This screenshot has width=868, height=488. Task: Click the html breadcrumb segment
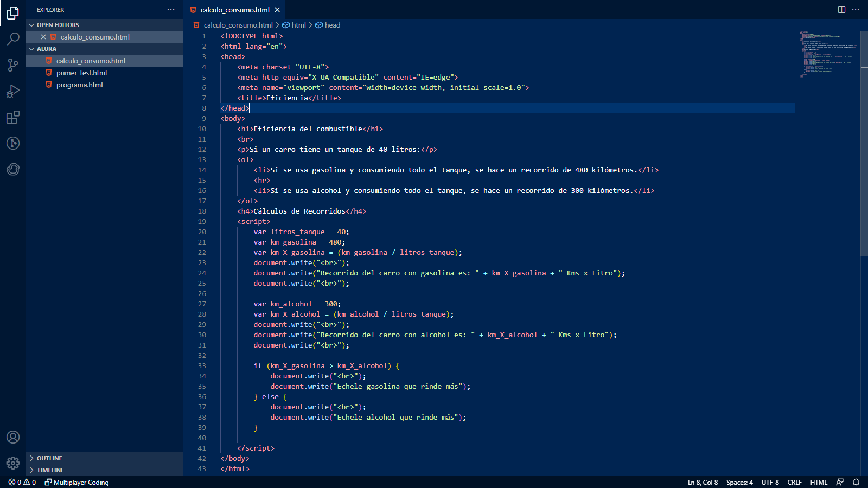pos(294,25)
